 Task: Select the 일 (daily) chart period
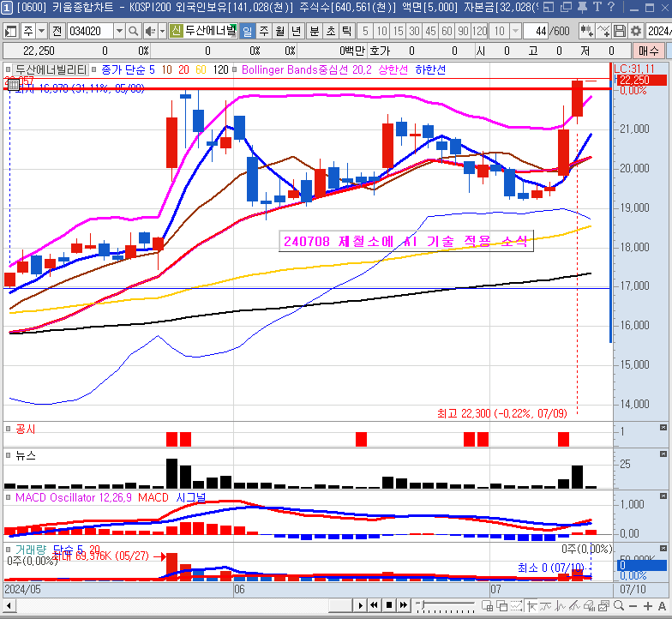pos(247,31)
